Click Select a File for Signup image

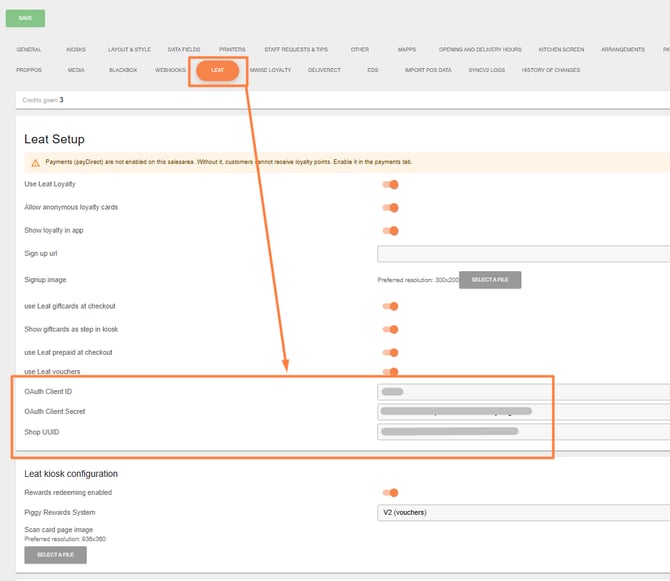(x=490, y=280)
